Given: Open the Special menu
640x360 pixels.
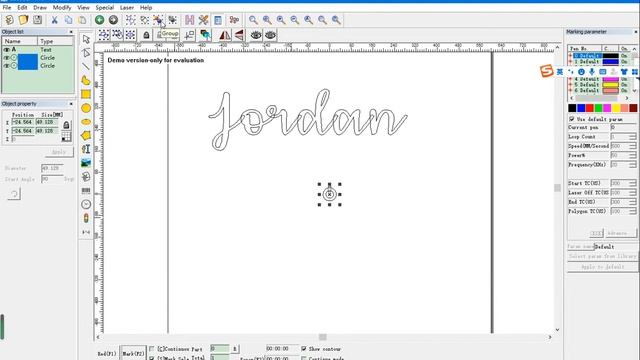Looking at the screenshot, I should (104, 7).
